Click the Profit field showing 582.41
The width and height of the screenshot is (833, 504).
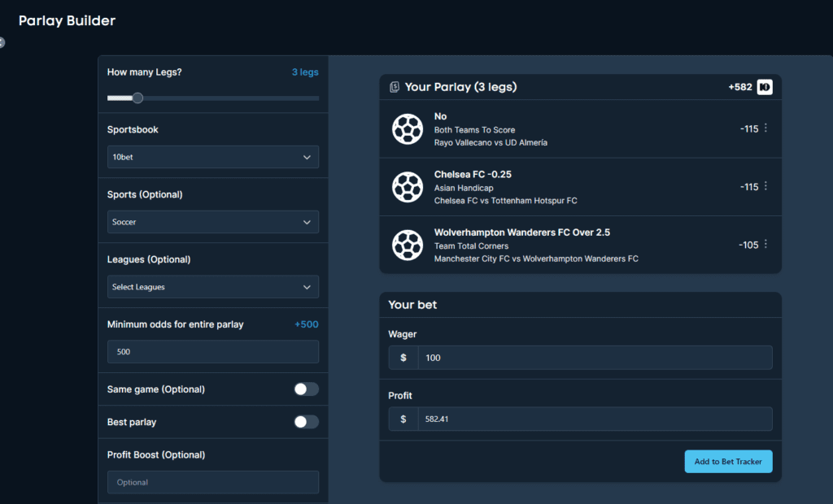(x=595, y=419)
